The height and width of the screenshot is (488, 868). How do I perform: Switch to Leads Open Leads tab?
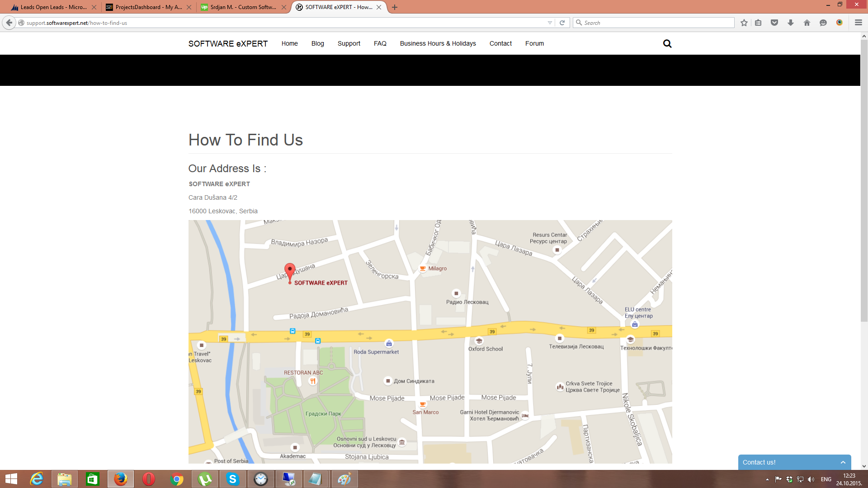point(53,7)
